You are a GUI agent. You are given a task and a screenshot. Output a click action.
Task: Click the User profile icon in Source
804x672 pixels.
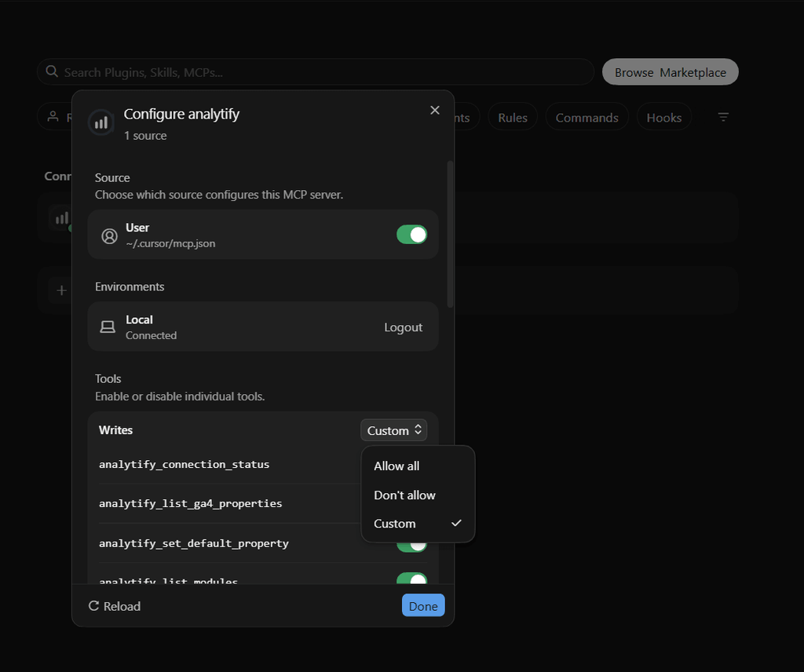109,236
